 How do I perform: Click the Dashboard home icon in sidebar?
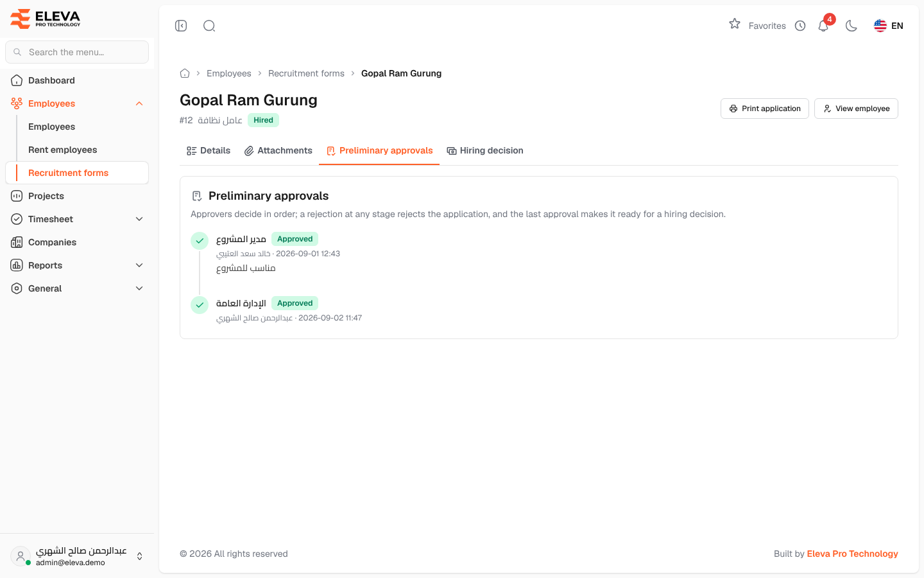coord(17,80)
